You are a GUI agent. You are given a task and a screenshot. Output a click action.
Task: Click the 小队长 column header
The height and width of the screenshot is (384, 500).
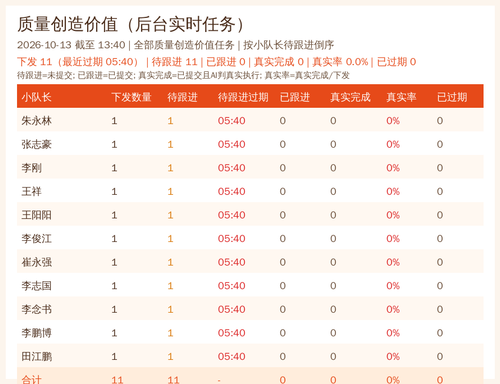point(36,97)
